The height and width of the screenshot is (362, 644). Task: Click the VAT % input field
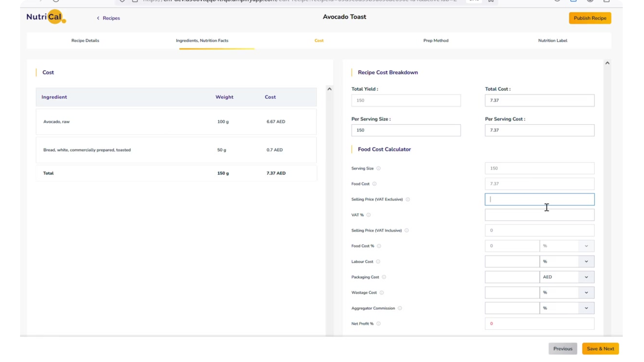click(x=539, y=215)
